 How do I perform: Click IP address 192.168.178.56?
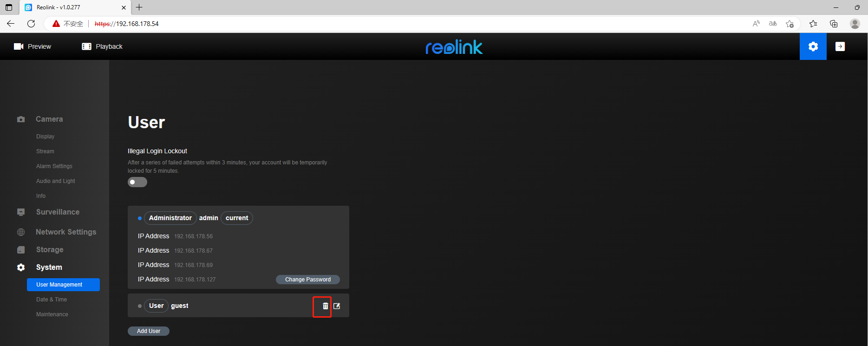[194, 236]
